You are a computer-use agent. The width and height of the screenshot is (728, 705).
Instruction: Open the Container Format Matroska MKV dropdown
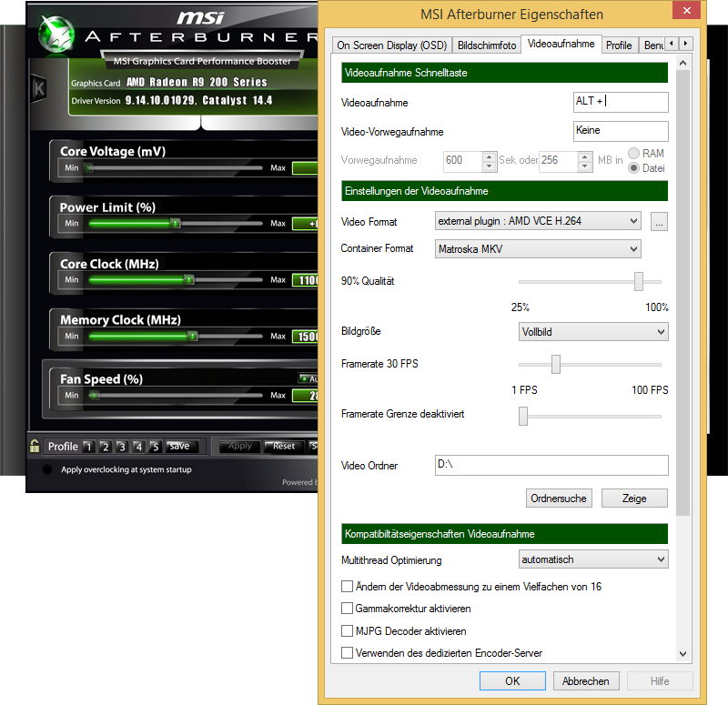click(x=538, y=248)
